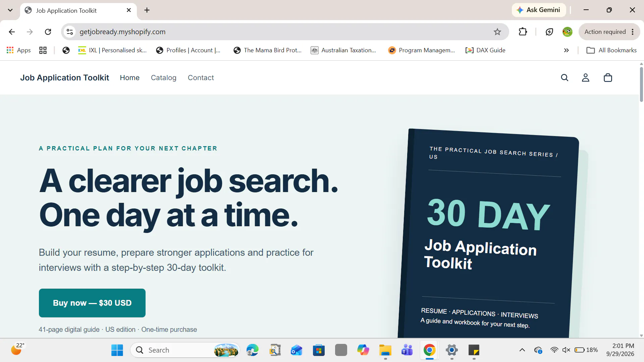Open Sticky Notes from the taskbar
Image resolution: width=644 pixels, height=362 pixels.
474,350
